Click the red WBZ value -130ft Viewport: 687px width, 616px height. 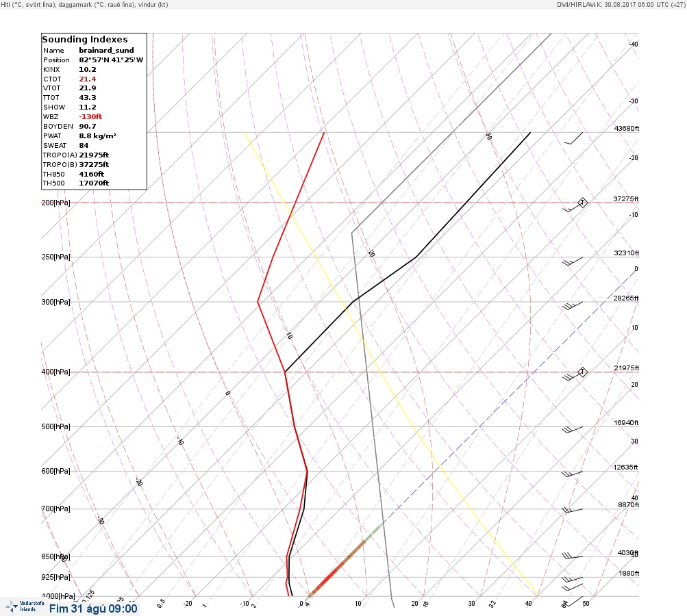(x=90, y=117)
